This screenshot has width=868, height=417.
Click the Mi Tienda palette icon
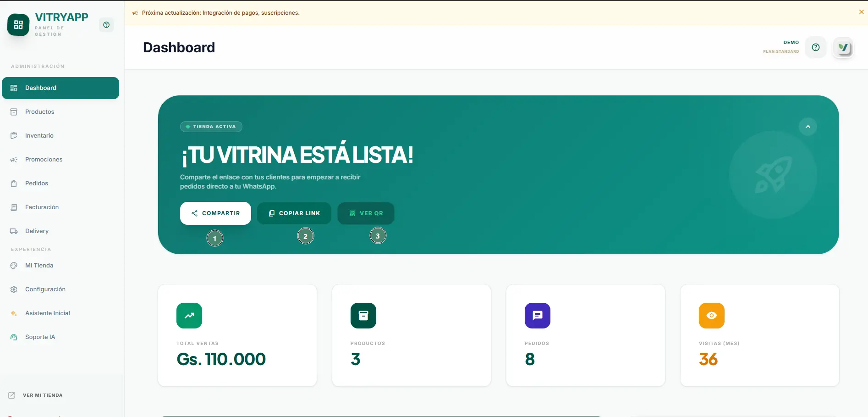[14, 266]
